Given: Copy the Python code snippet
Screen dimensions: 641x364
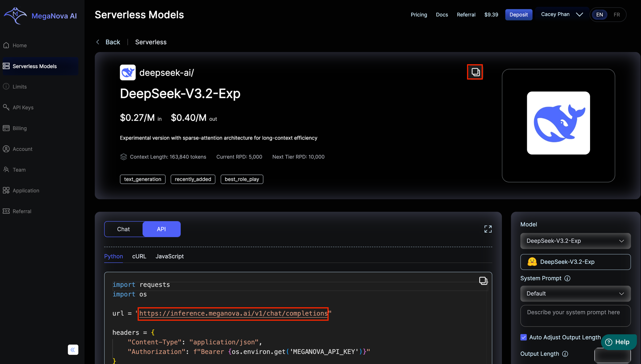Looking at the screenshot, I should pos(483,281).
